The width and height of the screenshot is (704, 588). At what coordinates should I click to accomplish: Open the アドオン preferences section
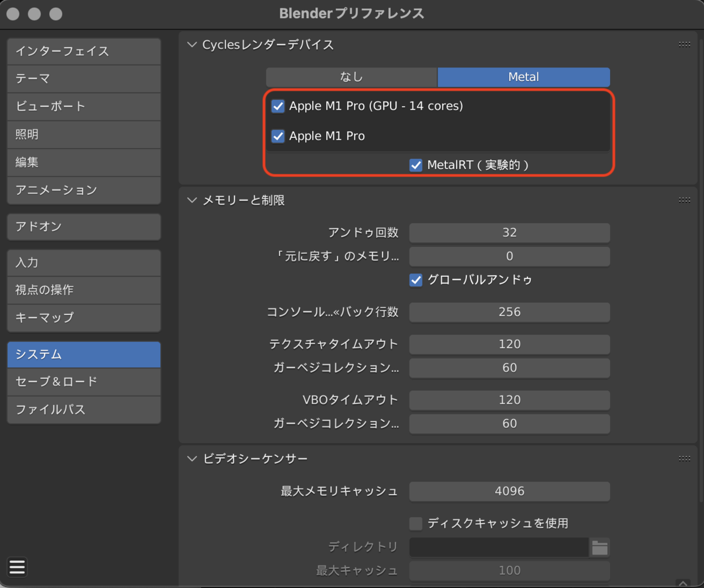84,227
